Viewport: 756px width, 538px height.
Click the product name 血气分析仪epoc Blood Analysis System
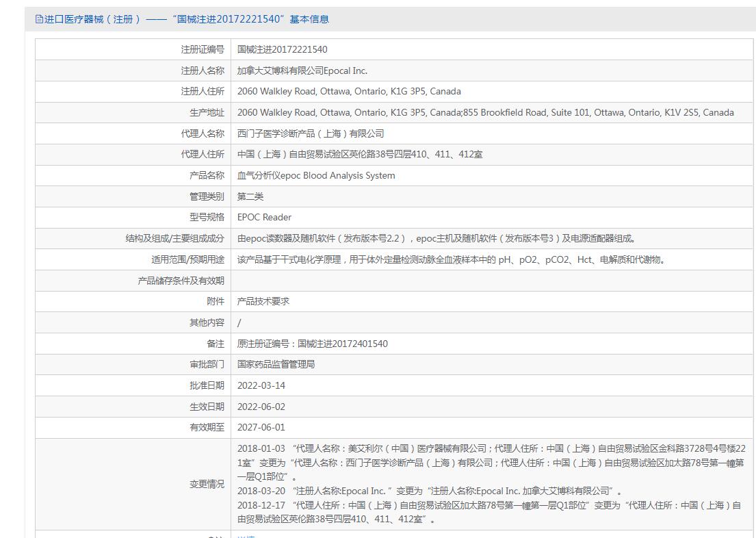point(316,175)
